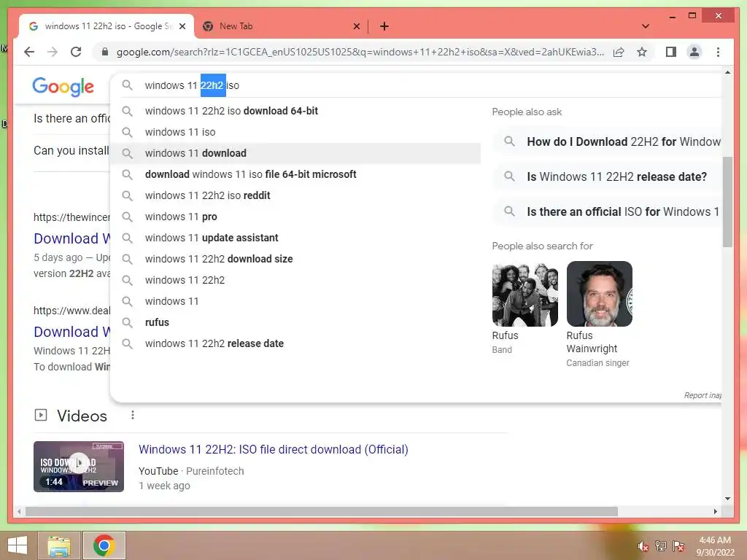Click the URL address bar

tap(360, 52)
